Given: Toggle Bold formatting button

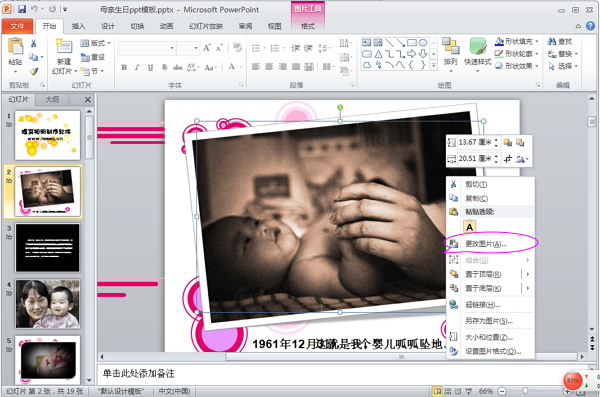Looking at the screenshot, I should click(x=124, y=67).
